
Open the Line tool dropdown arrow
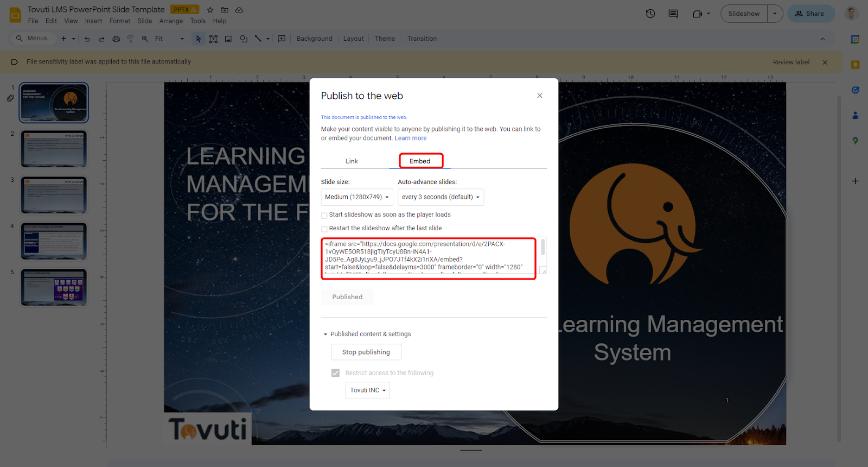coord(268,39)
